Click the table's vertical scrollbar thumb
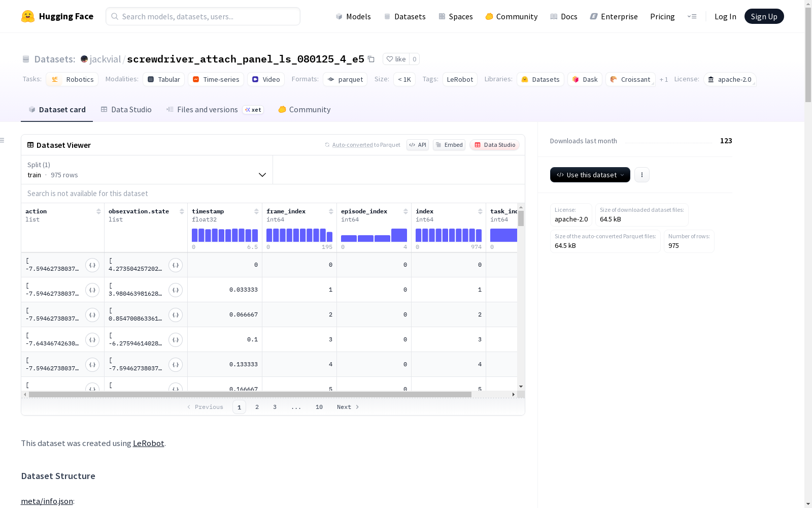 click(x=521, y=218)
